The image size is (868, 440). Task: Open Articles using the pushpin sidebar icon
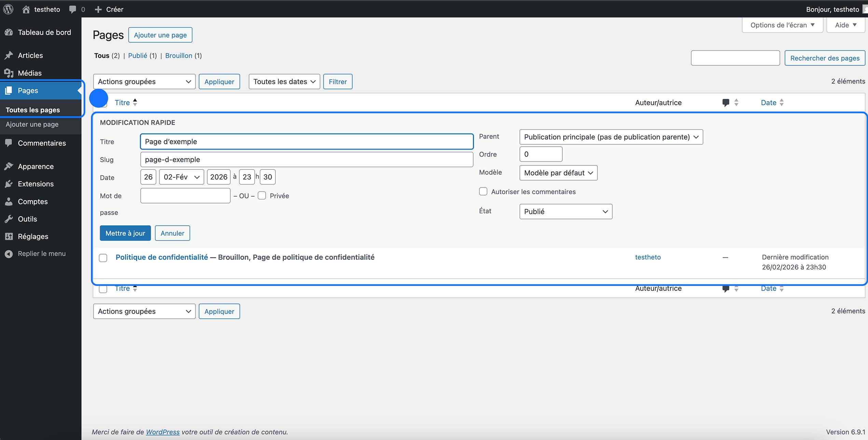coord(9,55)
